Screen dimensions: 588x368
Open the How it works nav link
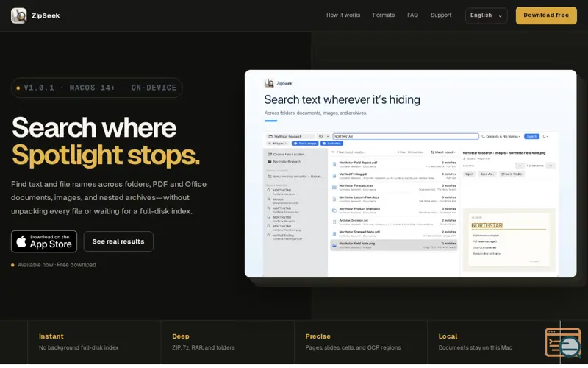click(343, 15)
